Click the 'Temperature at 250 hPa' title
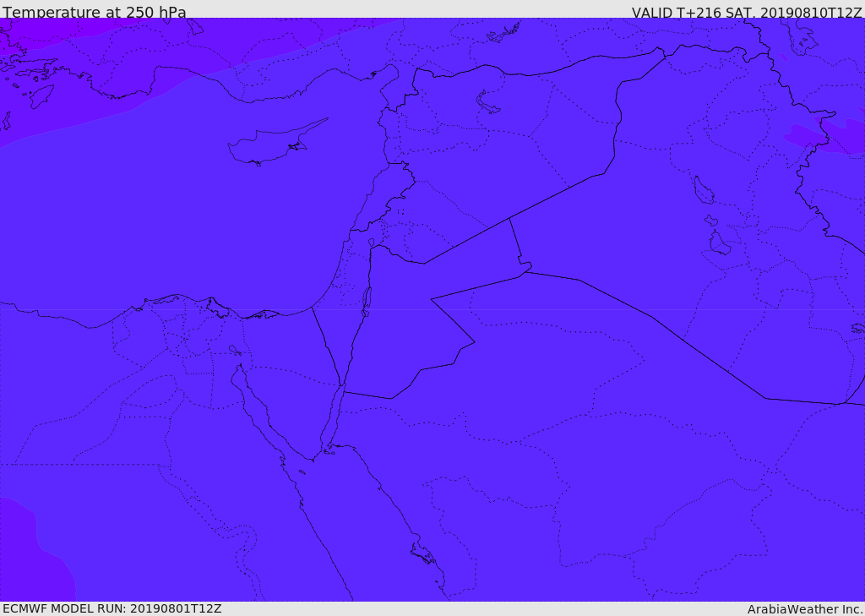 coord(95,12)
